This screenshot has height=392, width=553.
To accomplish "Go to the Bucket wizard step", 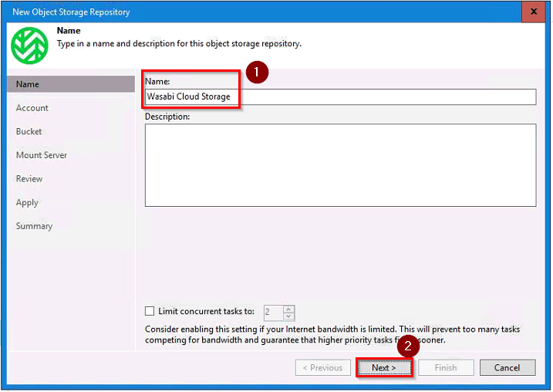I will pyautogui.click(x=29, y=132).
